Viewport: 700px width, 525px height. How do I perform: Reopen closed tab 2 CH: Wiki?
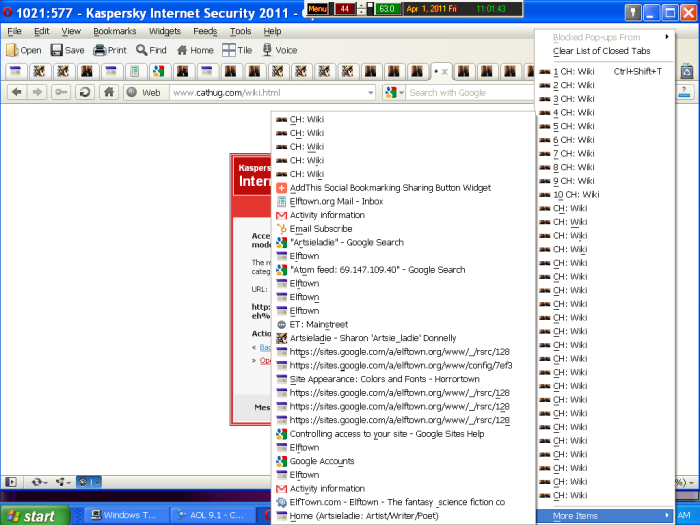pyautogui.click(x=605, y=85)
